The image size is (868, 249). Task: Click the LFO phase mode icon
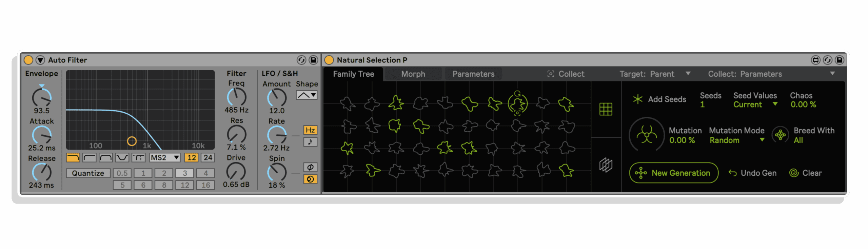310,167
